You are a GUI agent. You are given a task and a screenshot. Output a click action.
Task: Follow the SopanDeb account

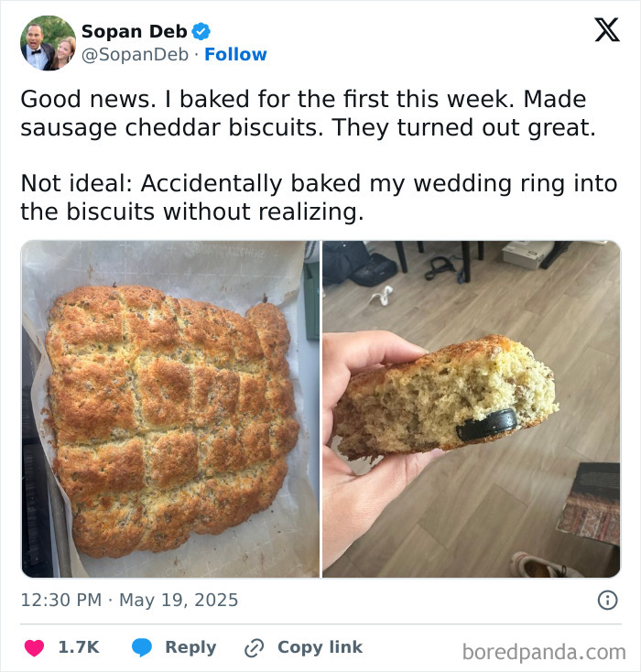(235, 55)
